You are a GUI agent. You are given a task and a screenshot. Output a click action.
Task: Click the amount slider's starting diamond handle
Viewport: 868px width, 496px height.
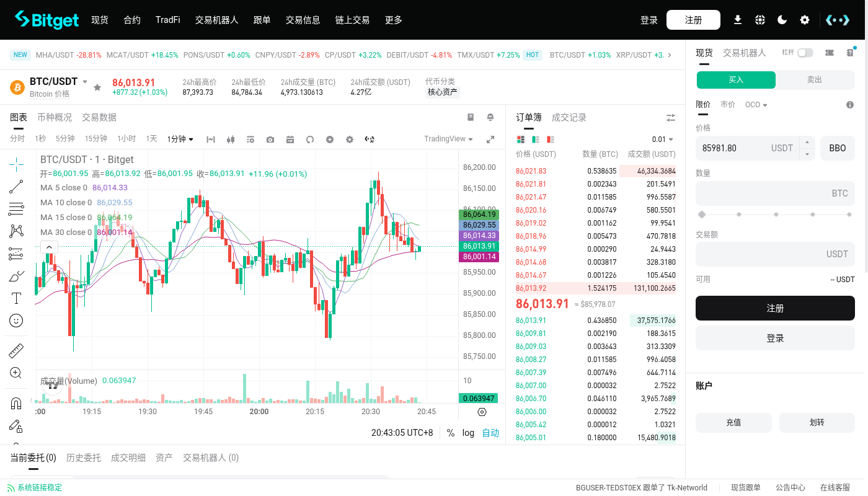(x=702, y=215)
